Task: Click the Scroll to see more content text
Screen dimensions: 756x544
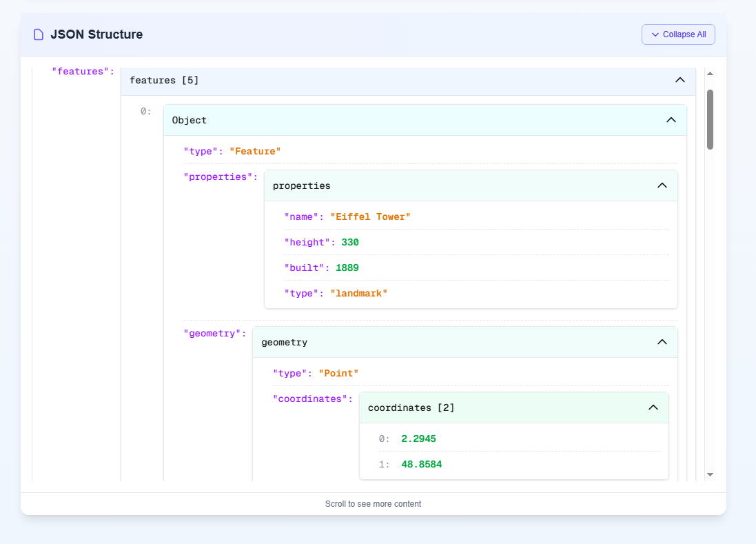Action: pos(374,504)
